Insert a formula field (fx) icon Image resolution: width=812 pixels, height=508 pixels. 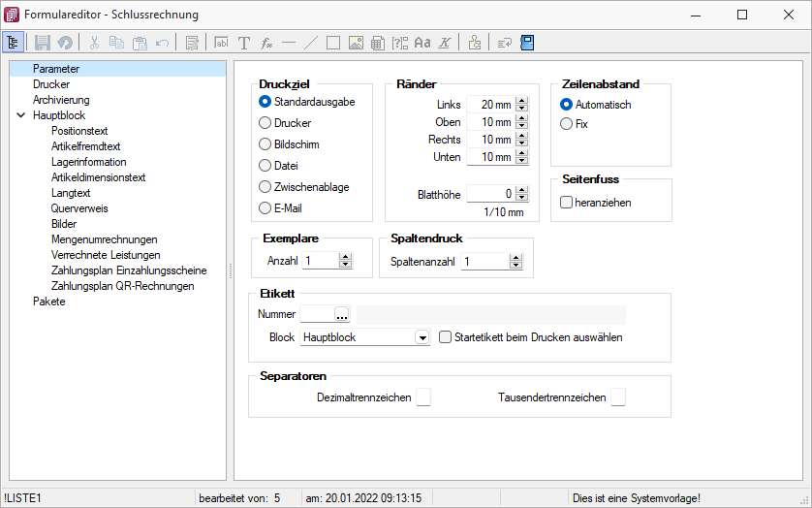[266, 43]
